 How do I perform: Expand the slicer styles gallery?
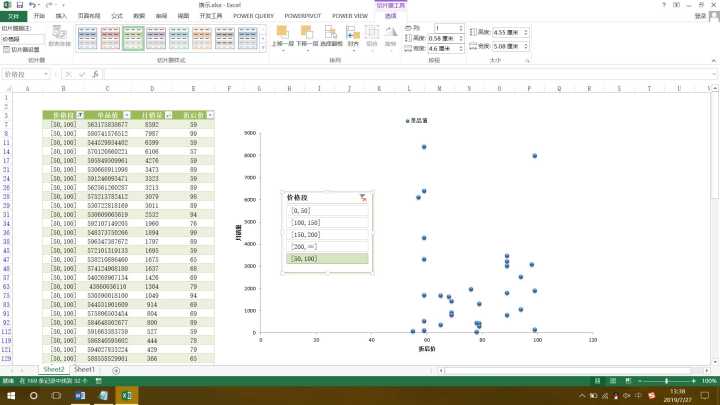262,49
